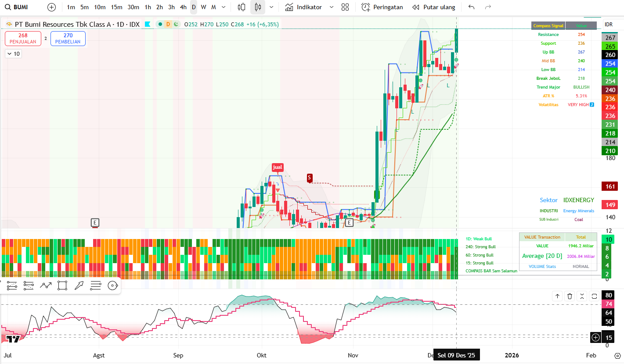Image resolution: width=624 pixels, height=364 pixels.
Task: Start Putar ulang bar replay
Action: coord(434,7)
